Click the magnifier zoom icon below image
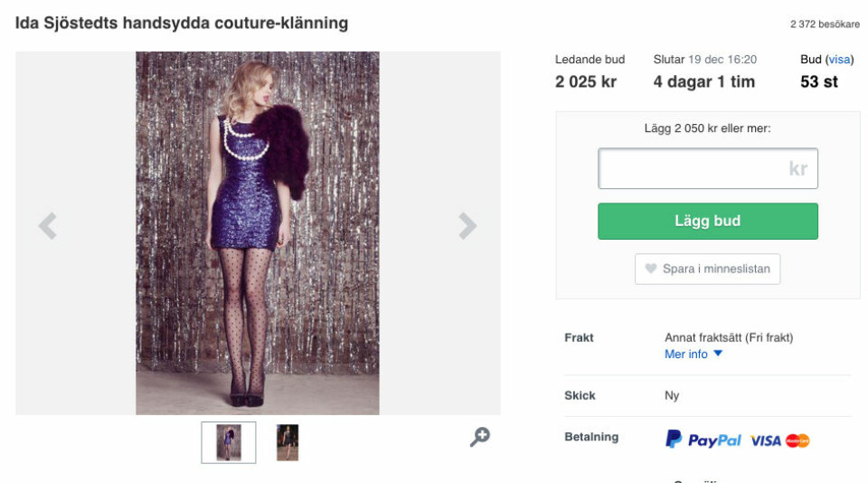868x483 pixels. [x=479, y=438]
